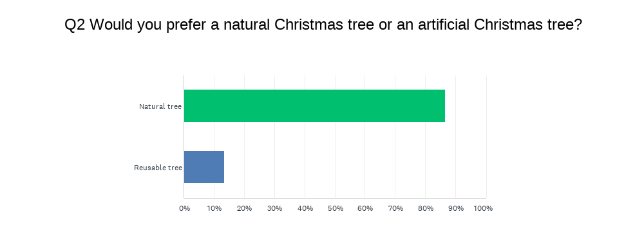
Task: Select the Natural tree axis label
Action: pos(160,106)
